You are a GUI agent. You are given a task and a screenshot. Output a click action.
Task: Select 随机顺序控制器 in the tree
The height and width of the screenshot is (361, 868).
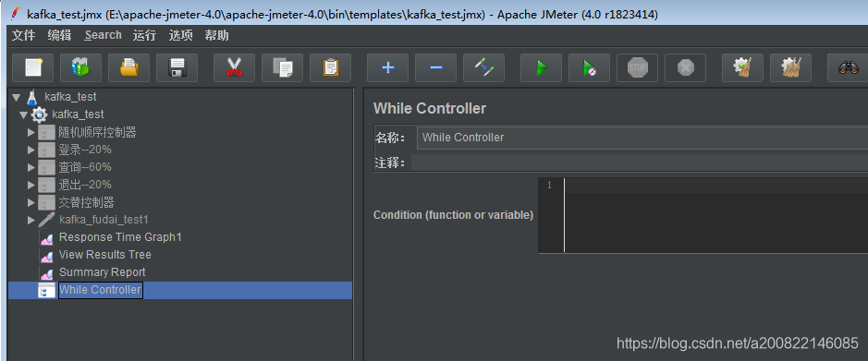click(97, 133)
